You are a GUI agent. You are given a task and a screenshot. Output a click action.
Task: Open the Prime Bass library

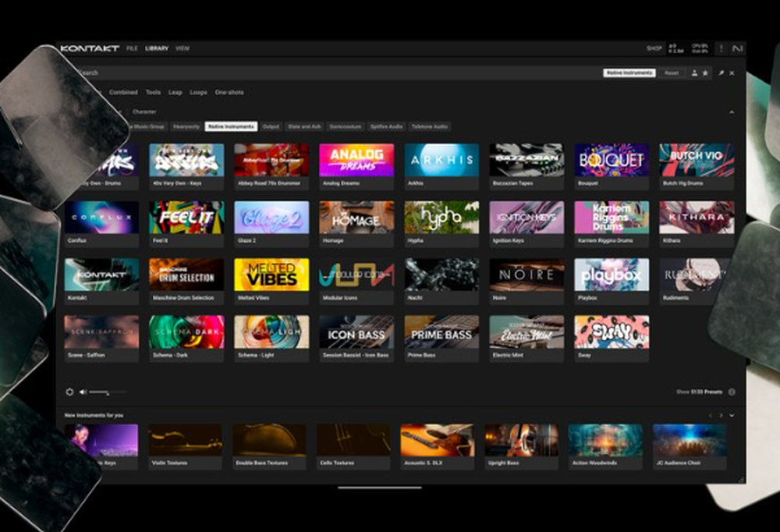coord(441,338)
